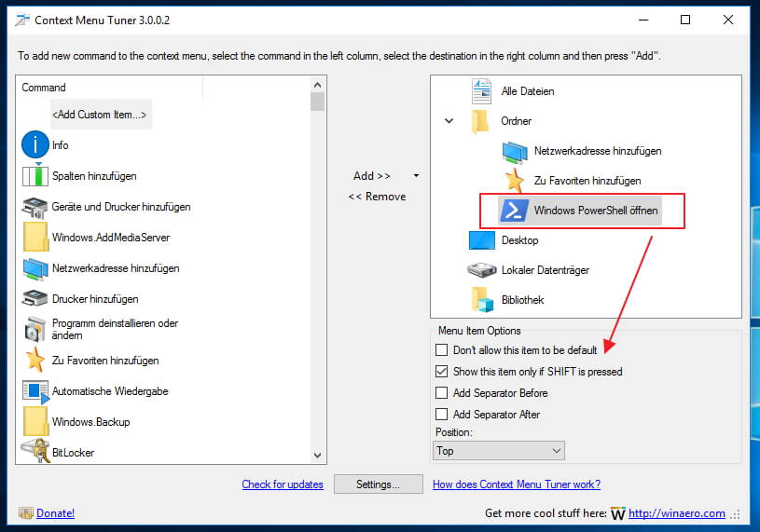Click the Bibliothek library icon

pyautogui.click(x=482, y=300)
